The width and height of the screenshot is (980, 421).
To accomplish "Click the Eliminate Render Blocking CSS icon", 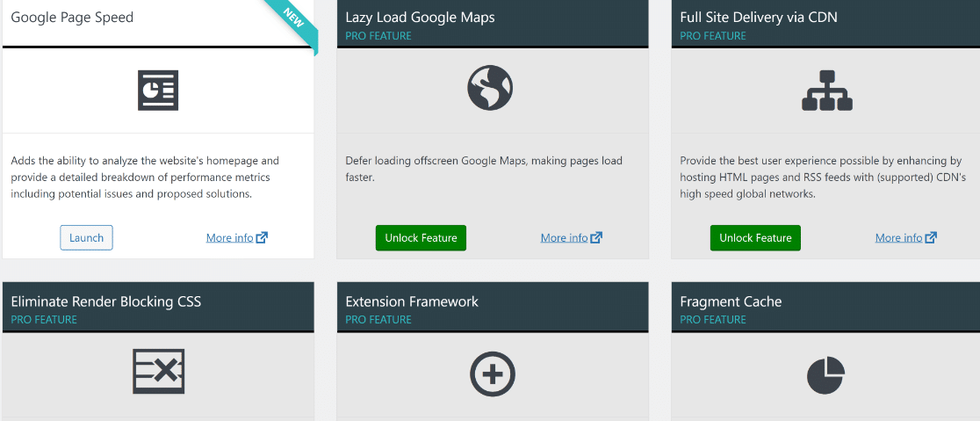I will point(159,371).
